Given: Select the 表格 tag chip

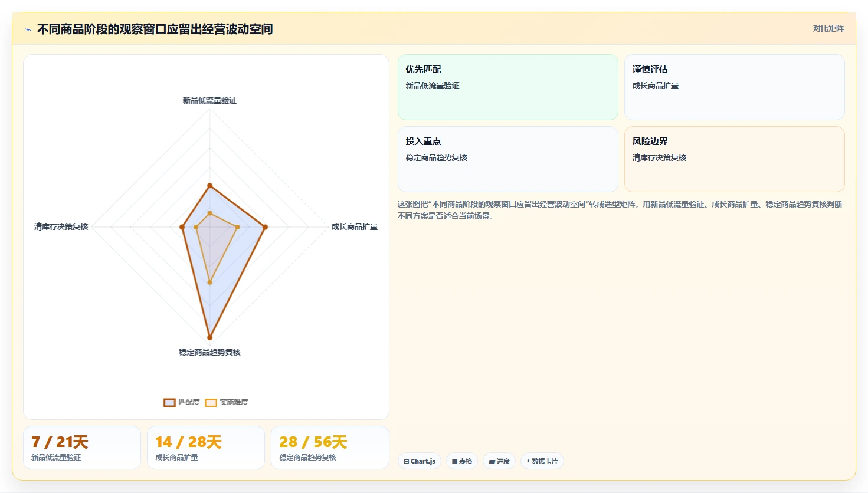Looking at the screenshot, I should [x=462, y=461].
